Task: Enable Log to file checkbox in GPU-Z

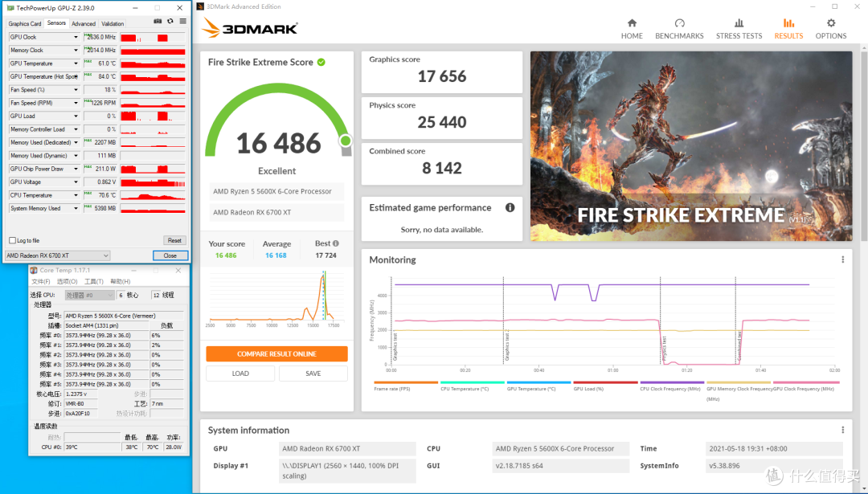Action: [12, 240]
